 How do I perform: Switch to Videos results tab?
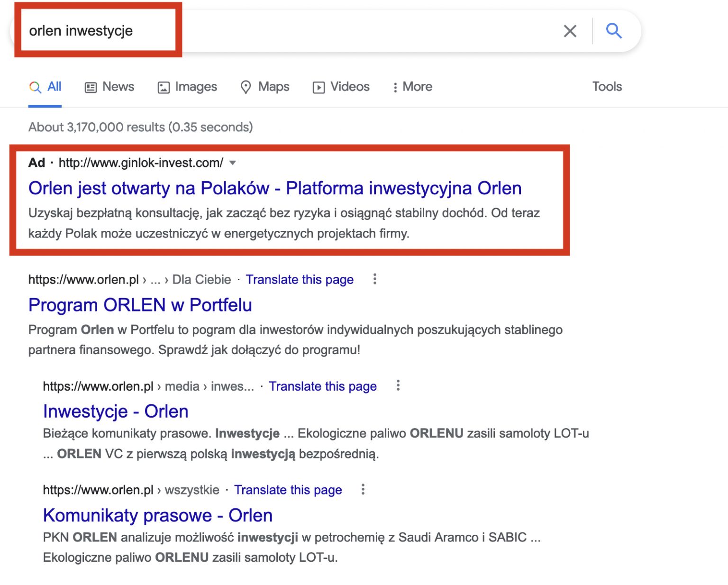341,87
